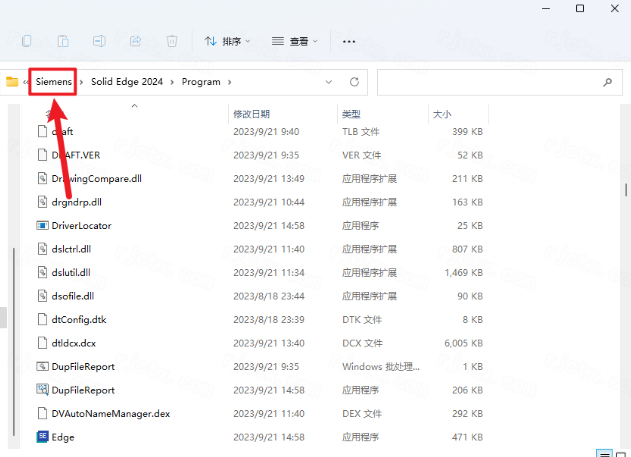Click the Siemens breadcrumb folder
631x457 pixels.
click(x=54, y=81)
